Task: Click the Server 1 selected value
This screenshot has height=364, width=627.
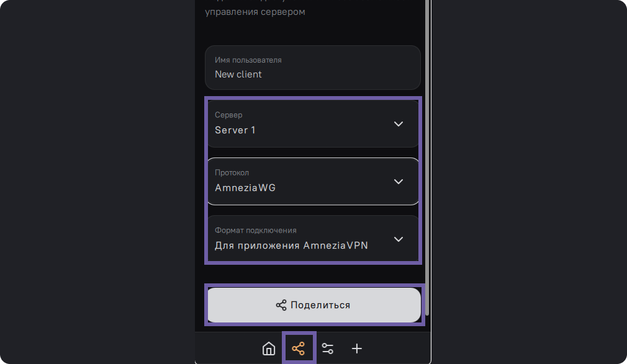Action: (235, 130)
